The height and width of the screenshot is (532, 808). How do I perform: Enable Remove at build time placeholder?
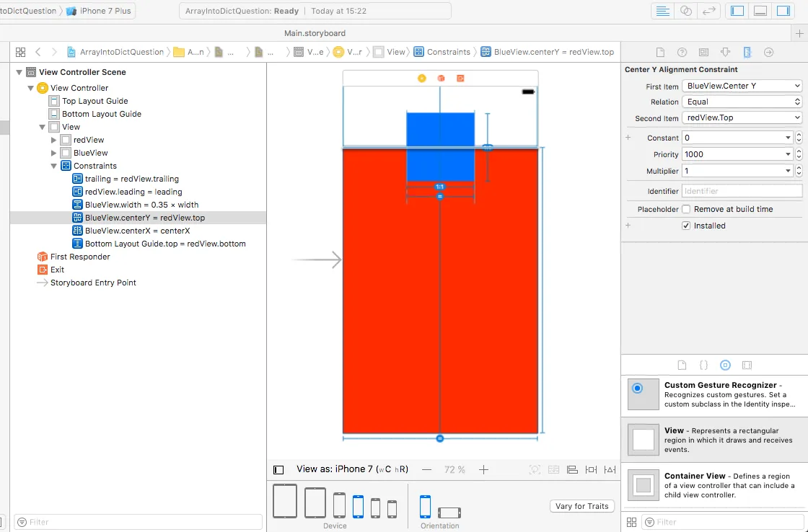click(x=686, y=209)
